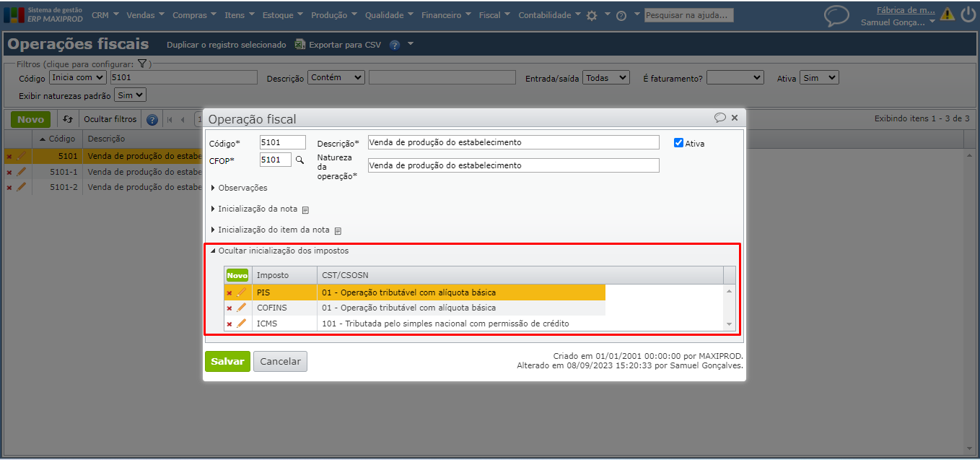The image size is (980, 460).
Task: Click the ERP MAXIPROD logo
Action: click(x=43, y=14)
